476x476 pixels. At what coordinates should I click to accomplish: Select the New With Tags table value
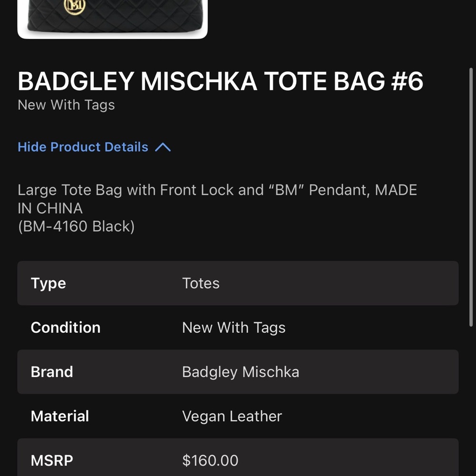click(234, 327)
